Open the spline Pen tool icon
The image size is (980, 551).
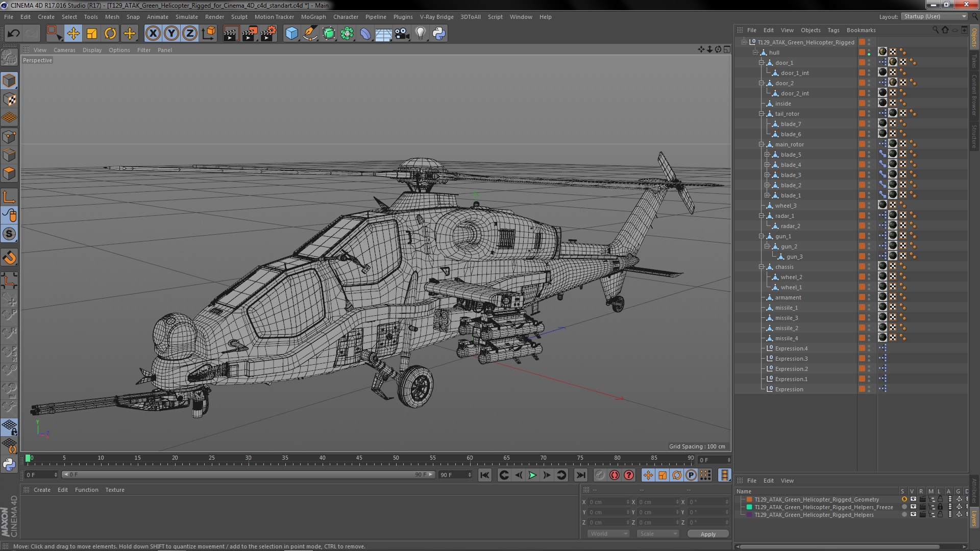tap(310, 34)
